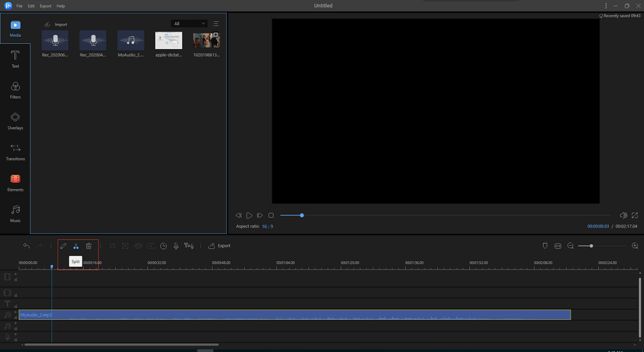Lock the first video track

15,280
